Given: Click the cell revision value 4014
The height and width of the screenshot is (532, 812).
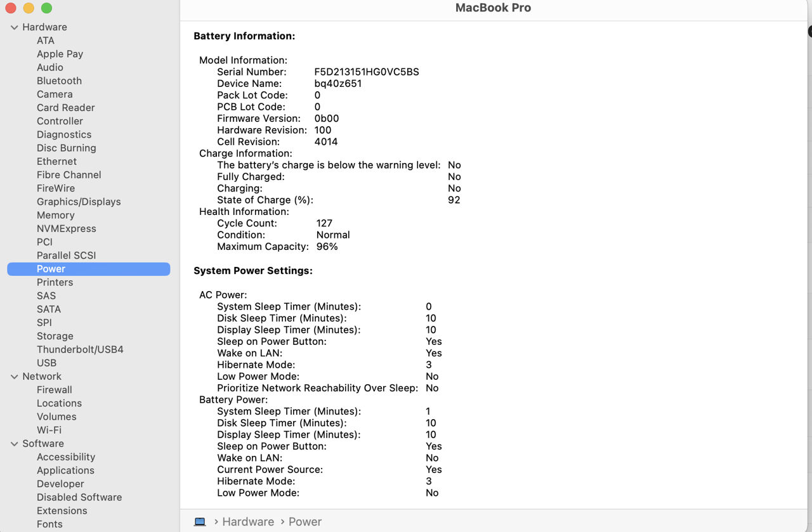Looking at the screenshot, I should 326,142.
